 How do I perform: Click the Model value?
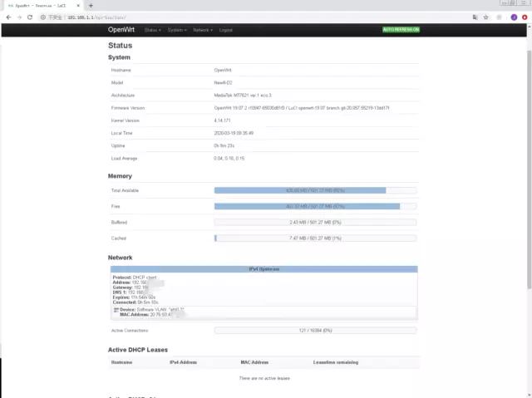(223, 83)
